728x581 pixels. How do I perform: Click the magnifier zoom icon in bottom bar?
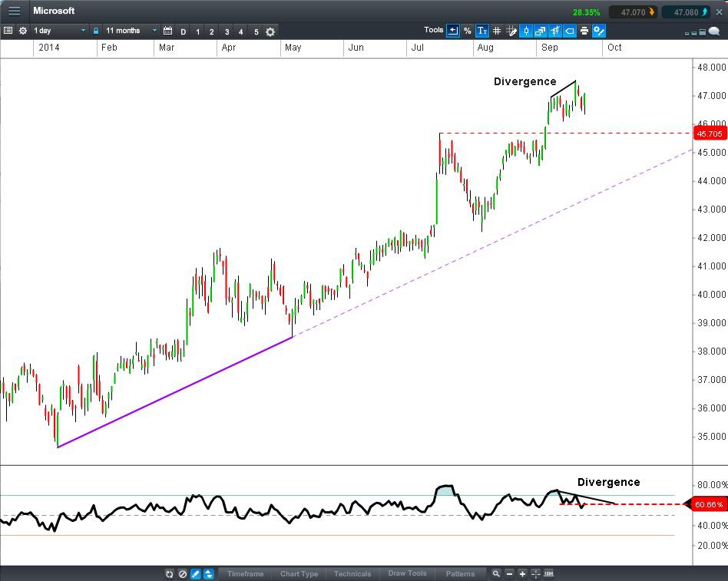pos(496,573)
